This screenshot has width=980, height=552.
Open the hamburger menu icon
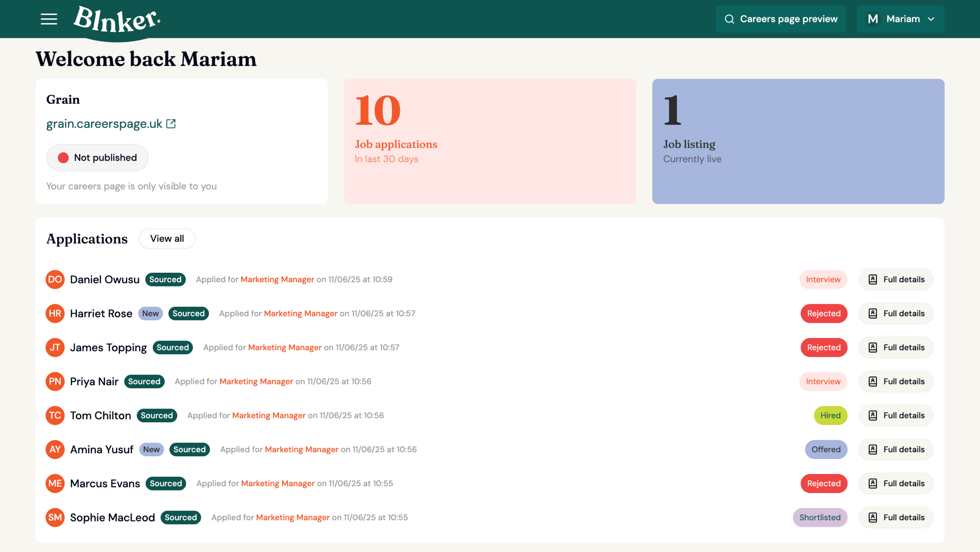tap(49, 19)
